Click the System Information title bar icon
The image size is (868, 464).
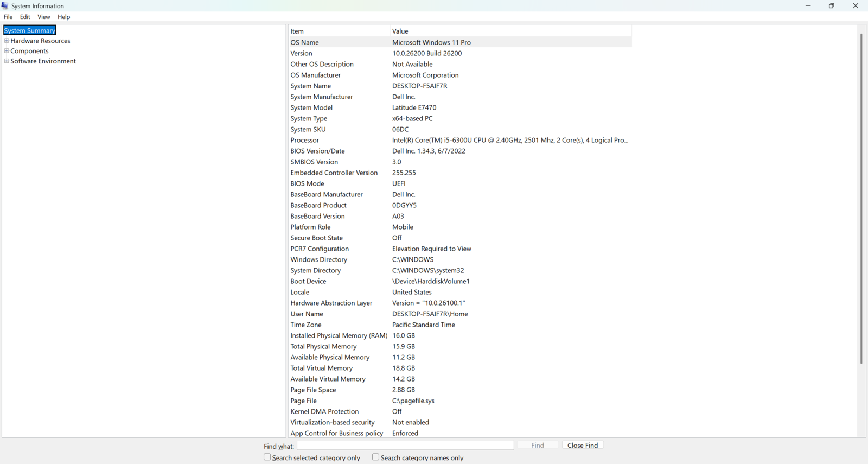coord(5,6)
